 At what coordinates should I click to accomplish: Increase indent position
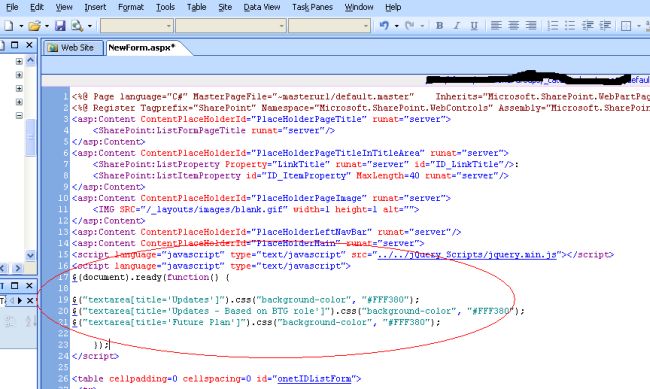tap(605, 26)
